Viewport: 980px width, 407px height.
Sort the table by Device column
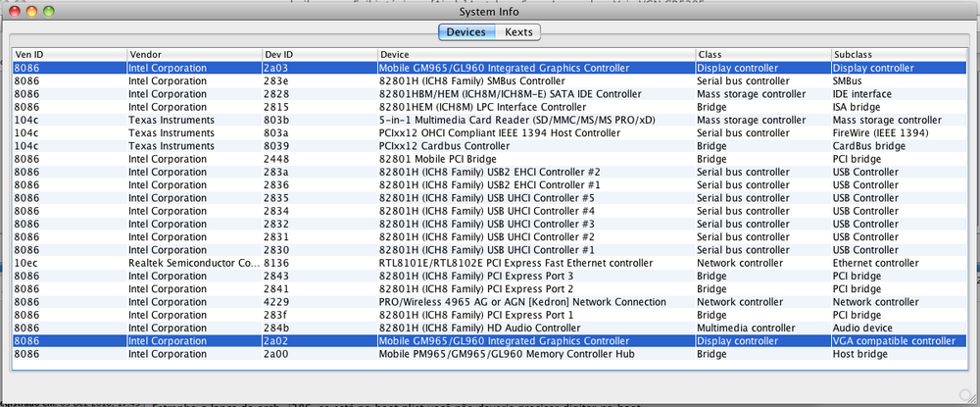click(x=535, y=55)
